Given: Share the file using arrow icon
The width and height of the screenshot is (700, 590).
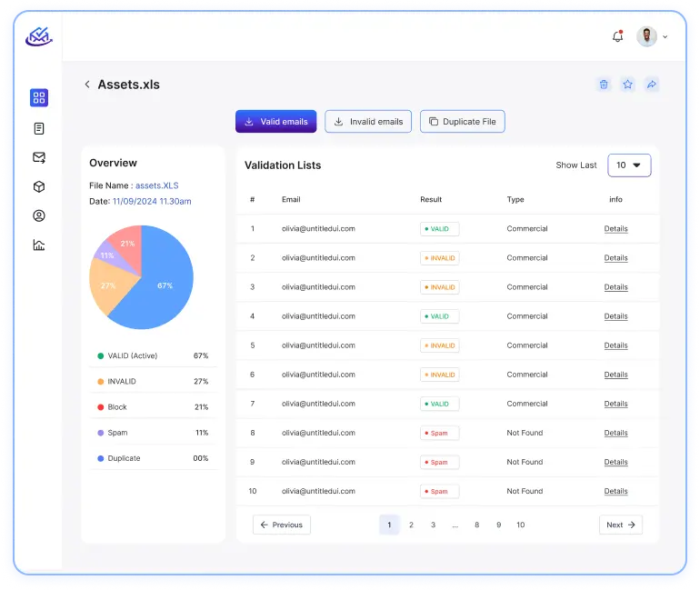Looking at the screenshot, I should pyautogui.click(x=651, y=85).
